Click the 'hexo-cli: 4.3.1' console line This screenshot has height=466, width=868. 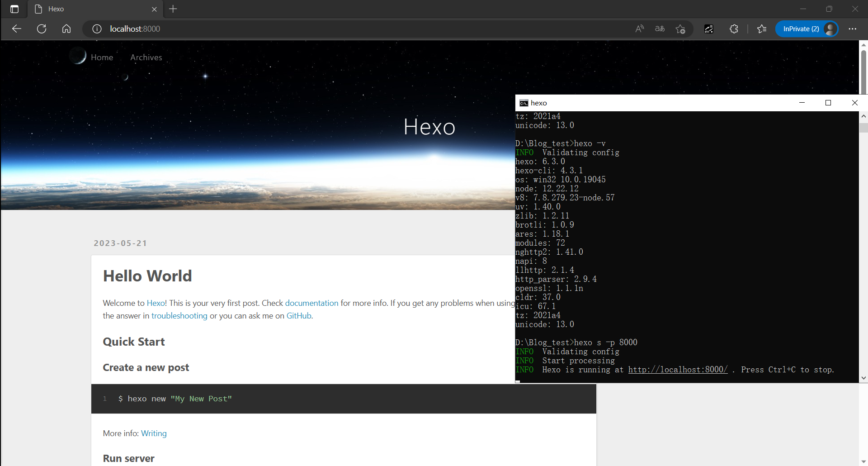coord(549,171)
